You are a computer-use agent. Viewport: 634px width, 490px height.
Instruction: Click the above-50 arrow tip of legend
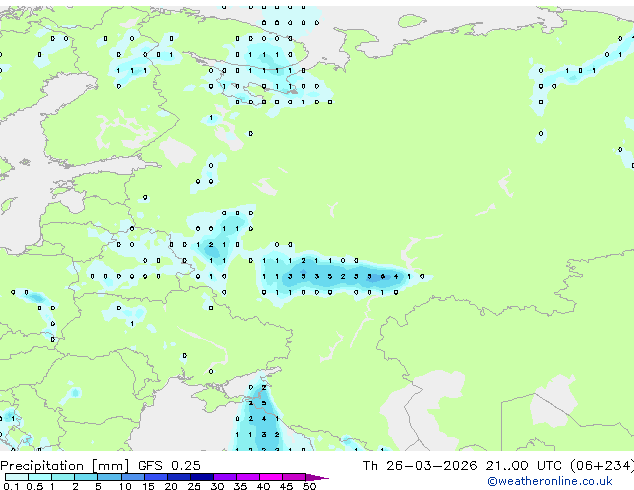tap(317, 477)
